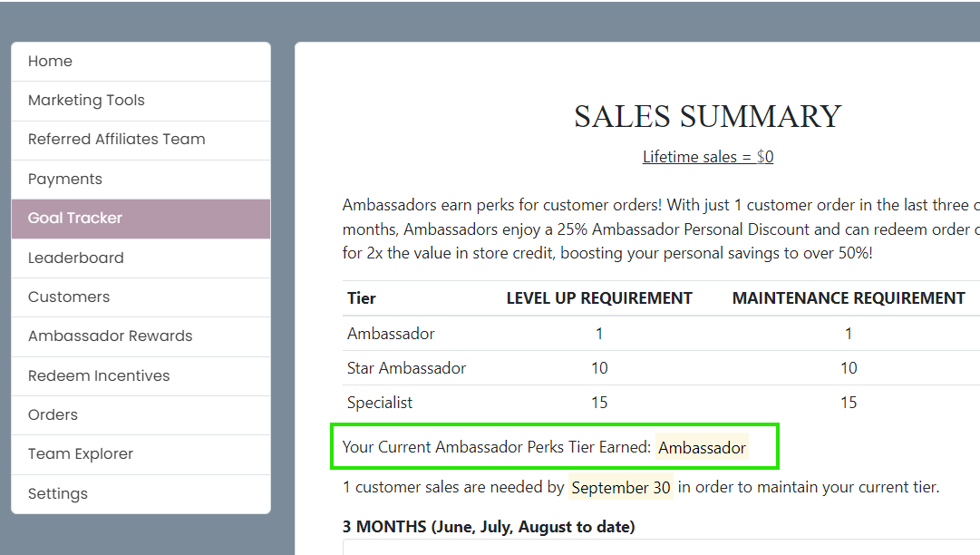Viewport: 980px width, 555px height.
Task: Select Team Explorer in sidebar
Action: (x=81, y=454)
